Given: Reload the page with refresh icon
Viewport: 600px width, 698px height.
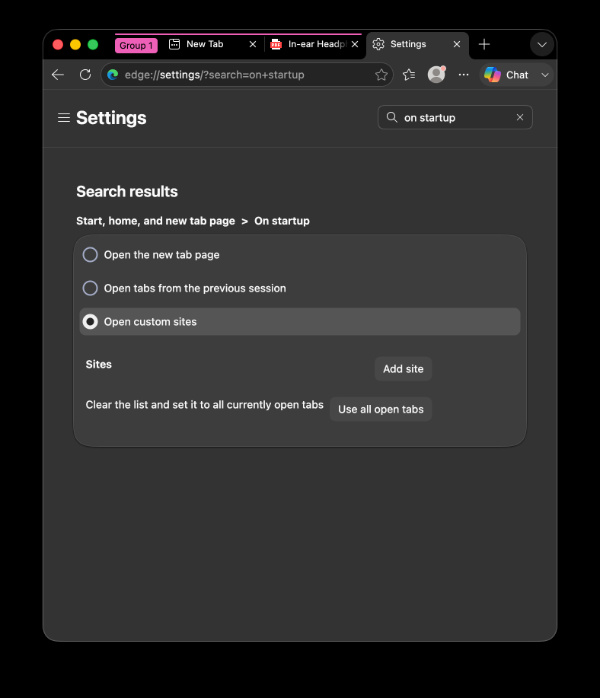Looking at the screenshot, I should [85, 75].
